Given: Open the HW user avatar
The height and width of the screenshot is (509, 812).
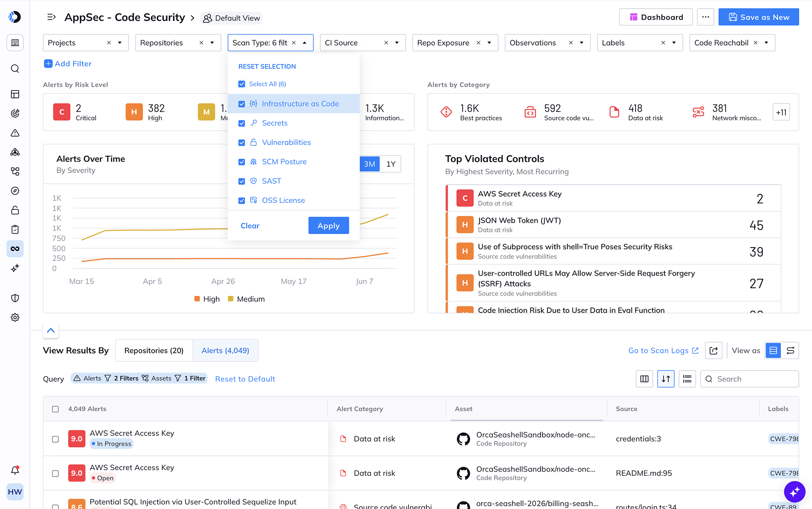Looking at the screenshot, I should coord(15,492).
